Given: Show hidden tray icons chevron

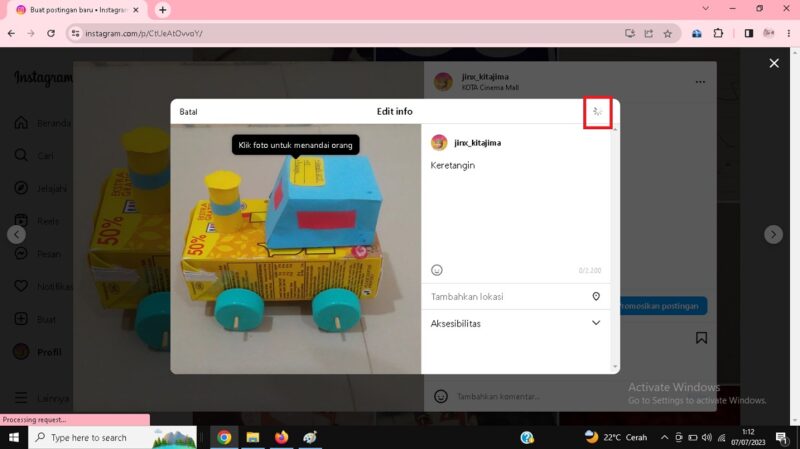Looking at the screenshot, I should pyautogui.click(x=664, y=437).
